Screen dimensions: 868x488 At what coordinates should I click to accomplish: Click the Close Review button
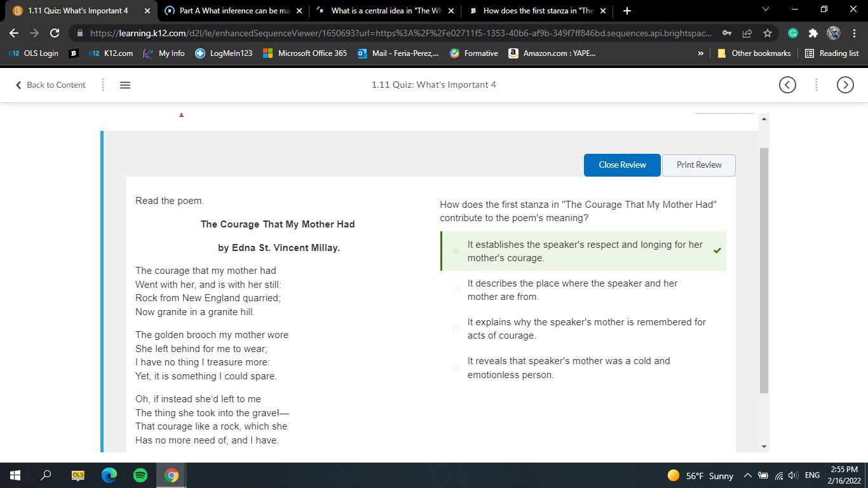coord(621,165)
